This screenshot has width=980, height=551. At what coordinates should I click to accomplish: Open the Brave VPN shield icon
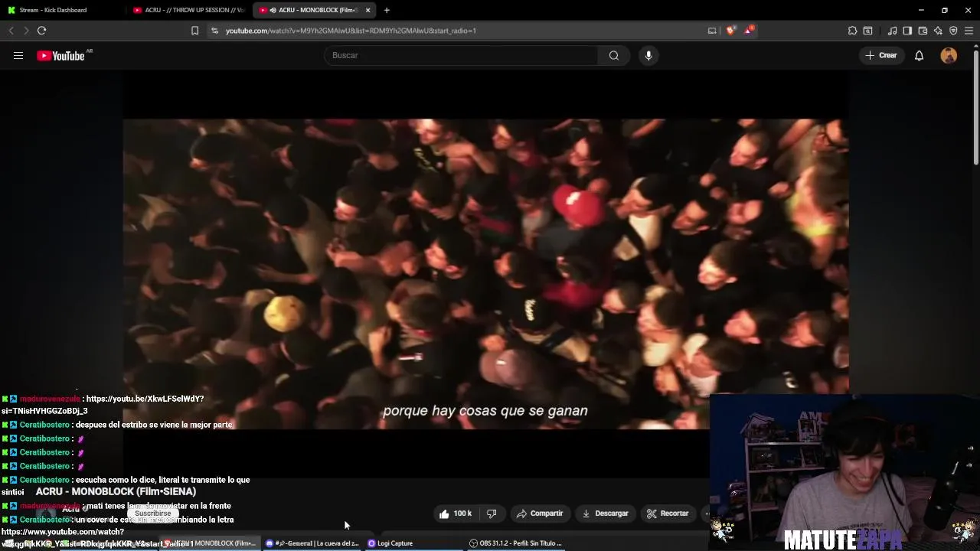point(953,31)
